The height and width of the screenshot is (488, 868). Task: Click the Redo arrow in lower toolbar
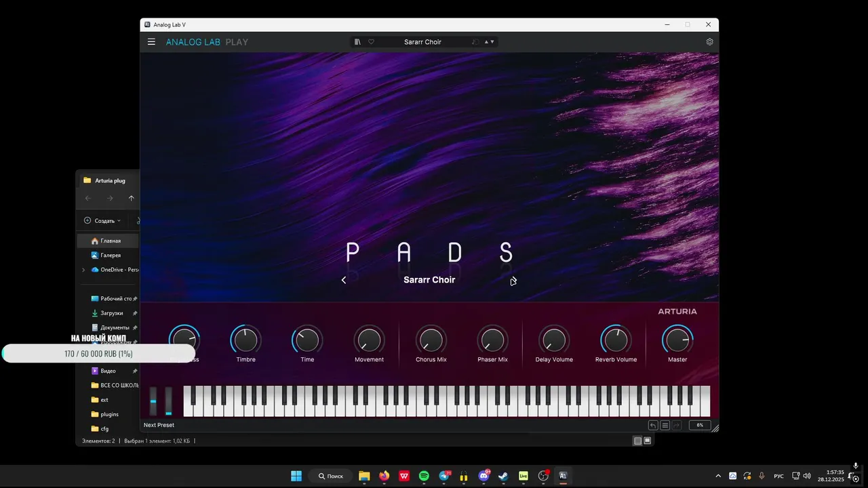677,425
